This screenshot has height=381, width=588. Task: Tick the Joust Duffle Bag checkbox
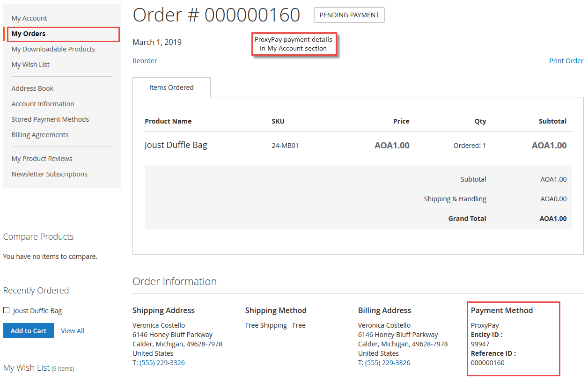(7, 310)
